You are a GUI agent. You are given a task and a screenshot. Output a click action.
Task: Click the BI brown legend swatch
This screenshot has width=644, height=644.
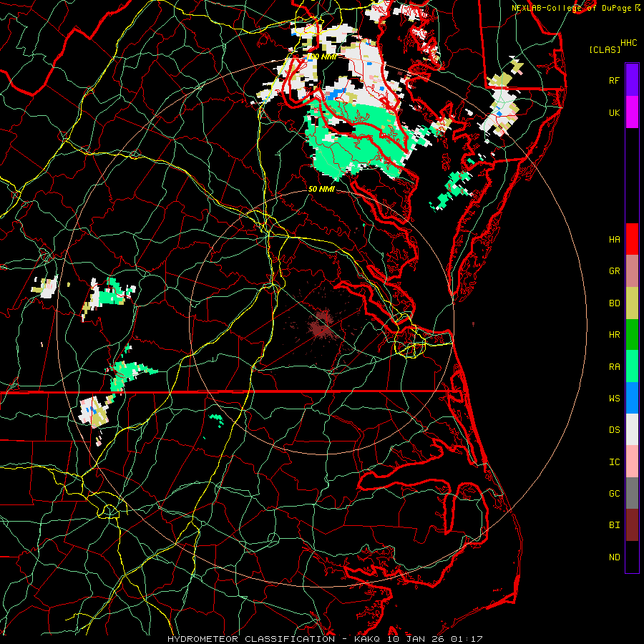(632, 525)
